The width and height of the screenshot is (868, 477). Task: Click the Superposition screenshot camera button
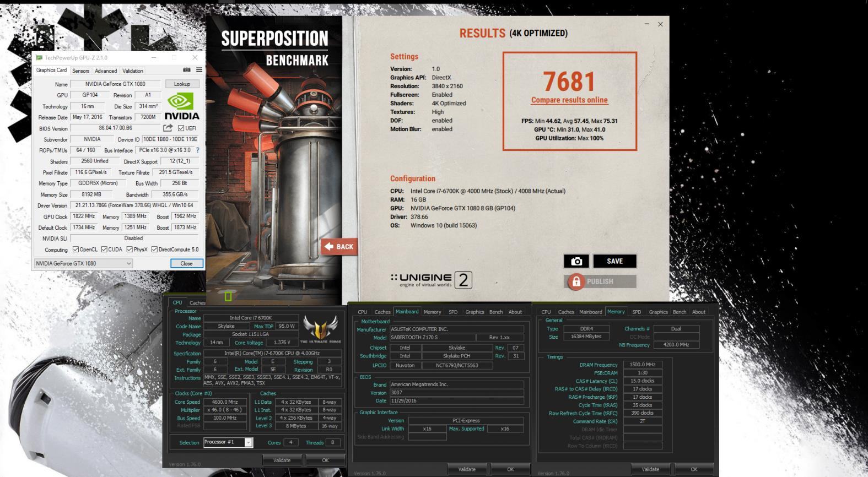point(576,261)
